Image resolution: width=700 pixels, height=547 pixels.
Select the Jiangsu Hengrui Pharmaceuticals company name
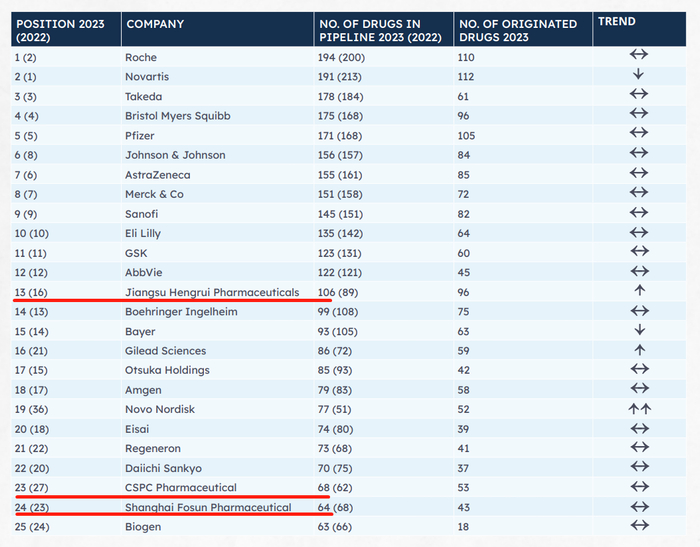click(212, 292)
